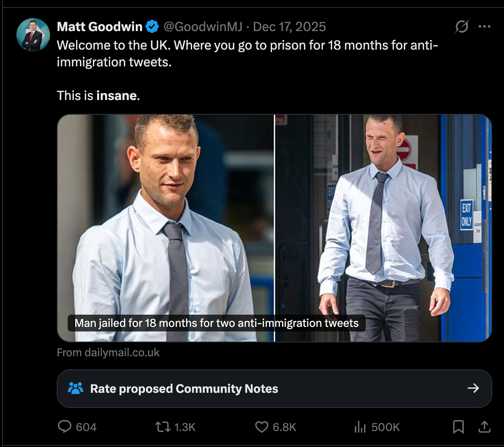
Task: Click the reply speech bubble icon
Action: (x=64, y=427)
